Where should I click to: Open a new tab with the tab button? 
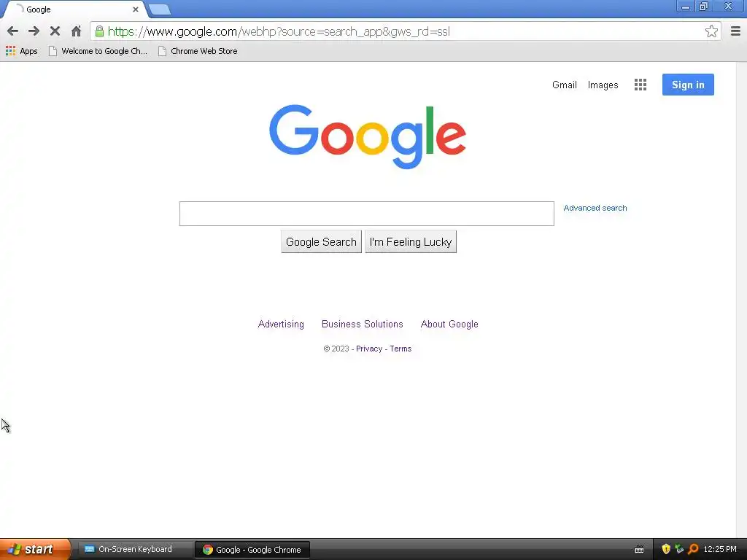159,9
